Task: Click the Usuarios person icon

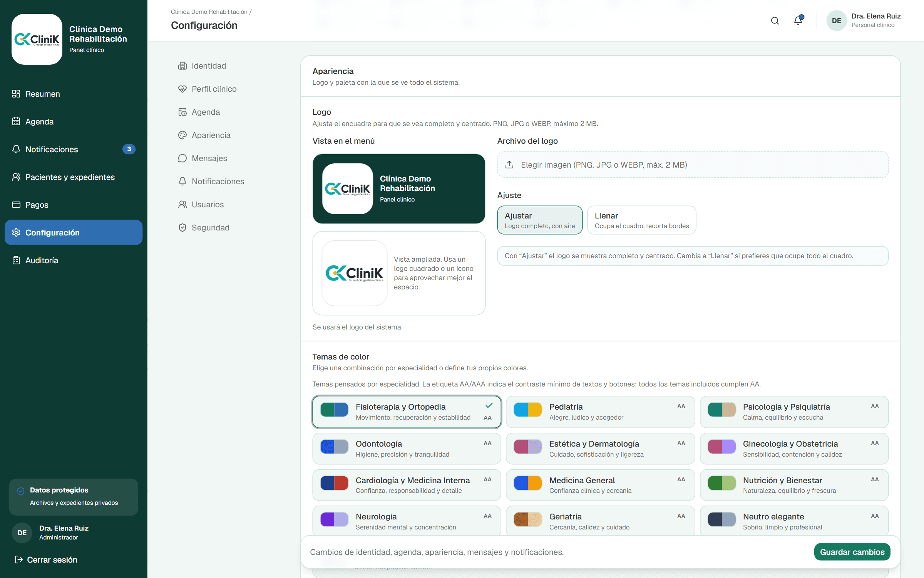Action: (182, 205)
